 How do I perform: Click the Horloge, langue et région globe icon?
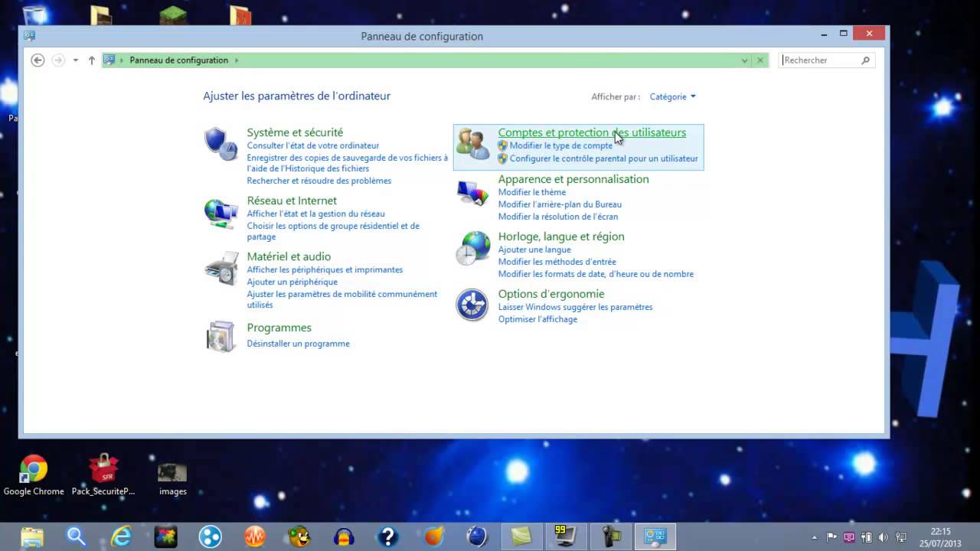coord(472,248)
